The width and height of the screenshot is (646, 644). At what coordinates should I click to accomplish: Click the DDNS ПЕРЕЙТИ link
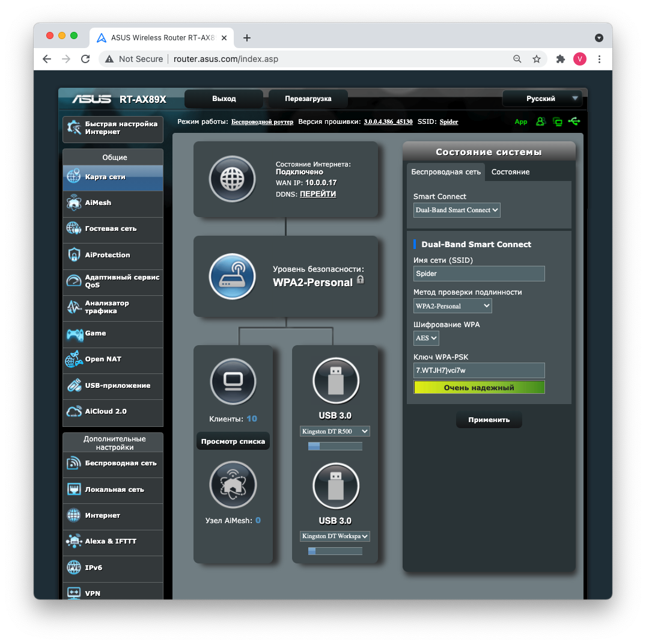click(x=318, y=194)
